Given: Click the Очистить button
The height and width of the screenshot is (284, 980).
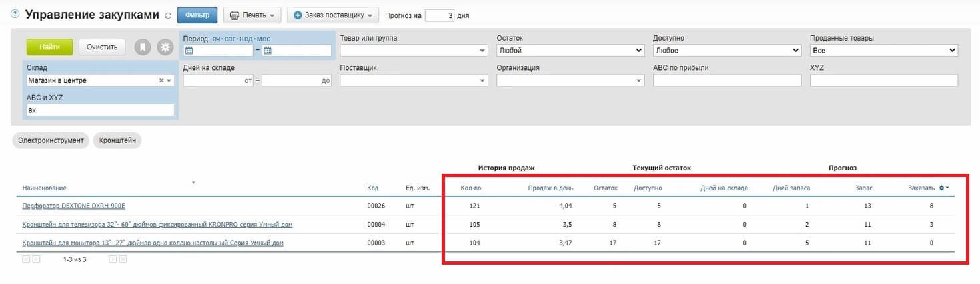Looking at the screenshot, I should (102, 47).
